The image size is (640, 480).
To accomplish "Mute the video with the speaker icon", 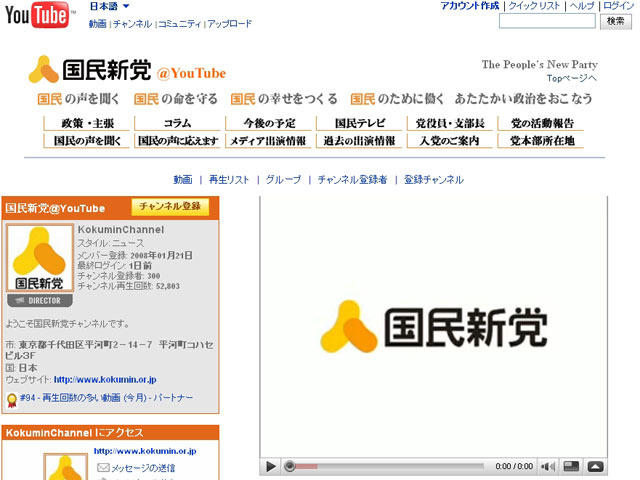I will 547,466.
